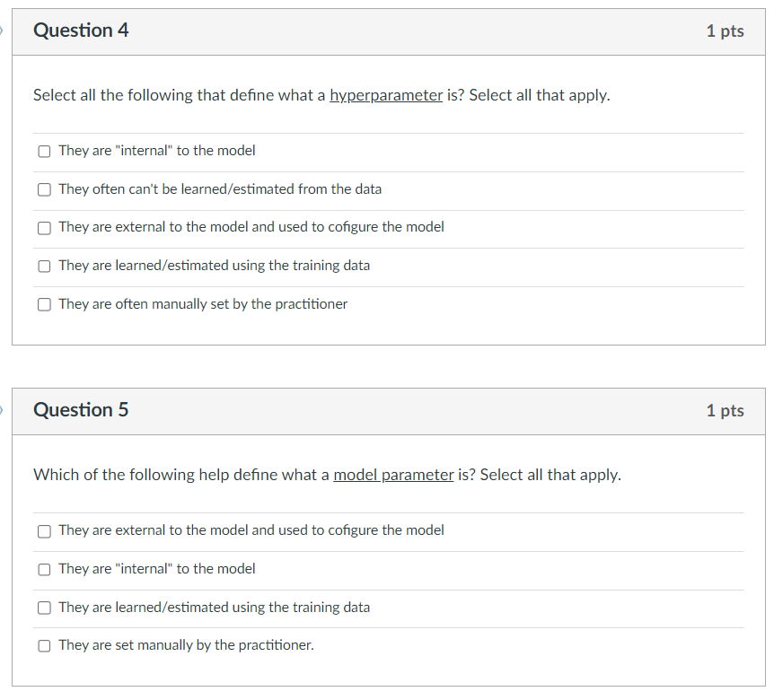Select 'external to the model' checkbox under Question 4
774x700 pixels.
point(44,228)
